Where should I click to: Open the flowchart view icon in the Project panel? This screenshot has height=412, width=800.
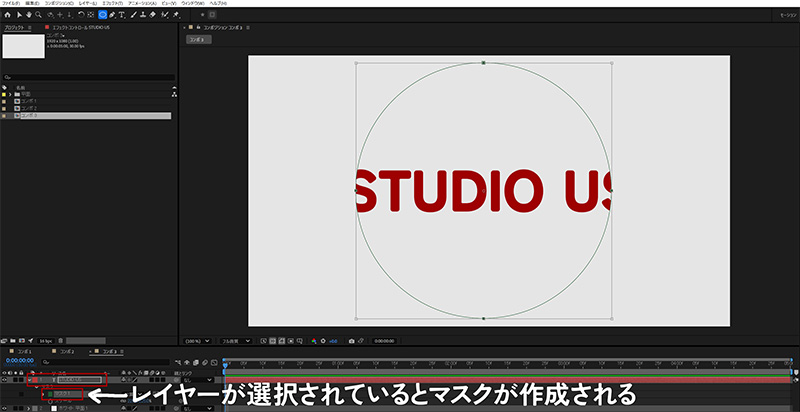174,94
